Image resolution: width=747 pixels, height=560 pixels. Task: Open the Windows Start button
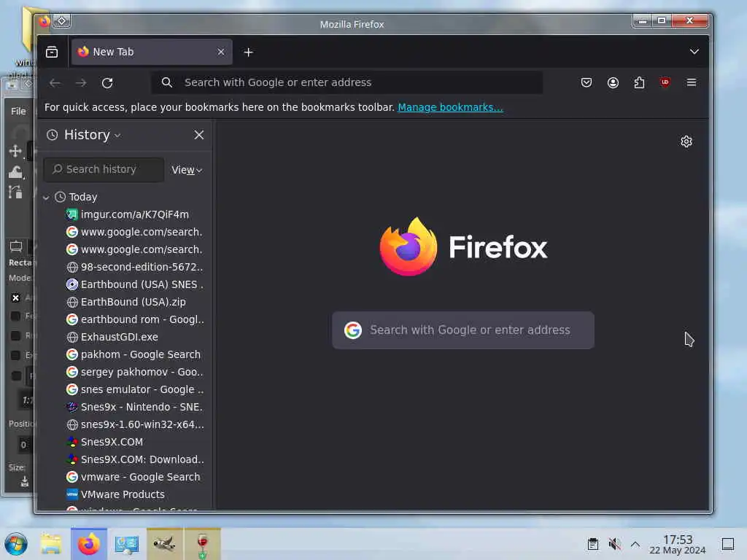tap(16, 544)
